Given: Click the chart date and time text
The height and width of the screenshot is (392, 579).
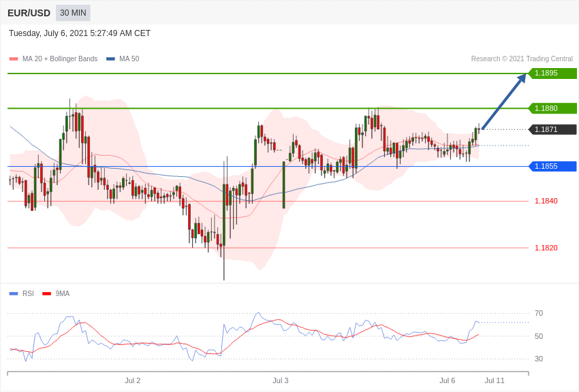Looking at the screenshot, I should coord(80,33).
